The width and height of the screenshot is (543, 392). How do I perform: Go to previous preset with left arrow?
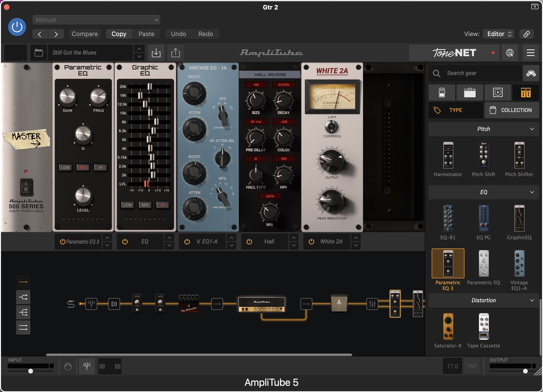tap(40, 34)
